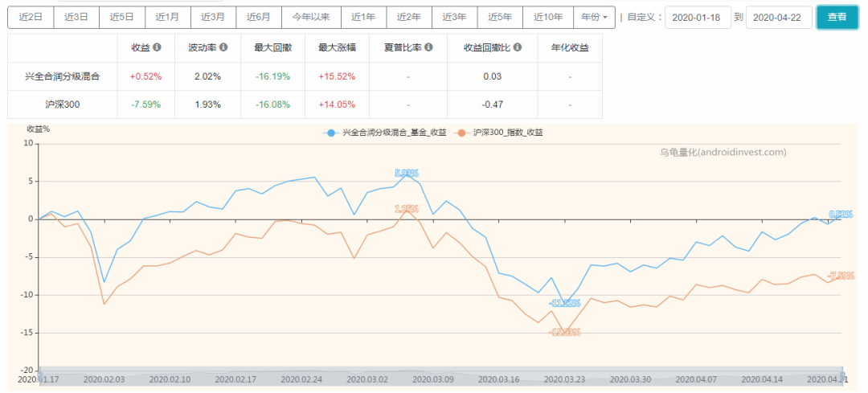Click the left handle of chart zoom slider
This screenshot has height=393, width=868.
(39, 376)
